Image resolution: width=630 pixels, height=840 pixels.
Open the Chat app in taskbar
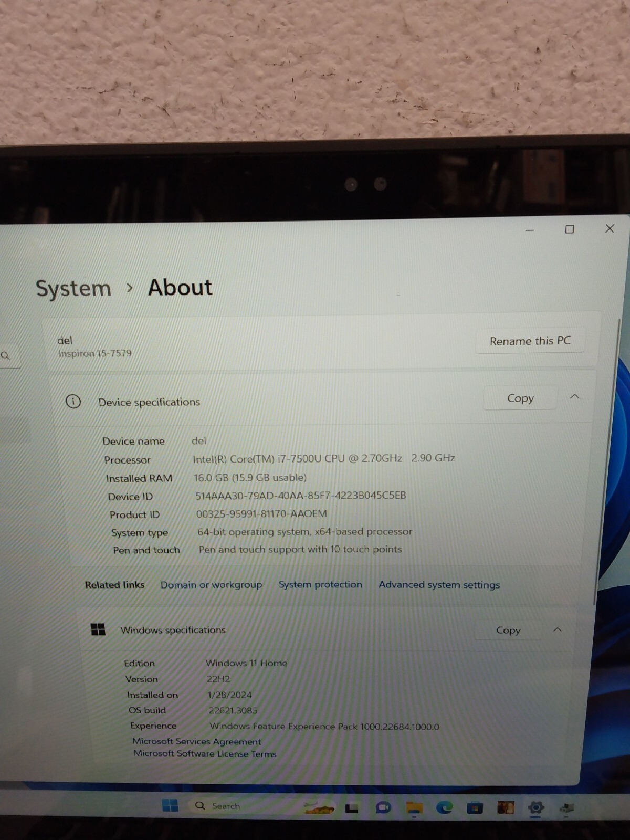383,807
